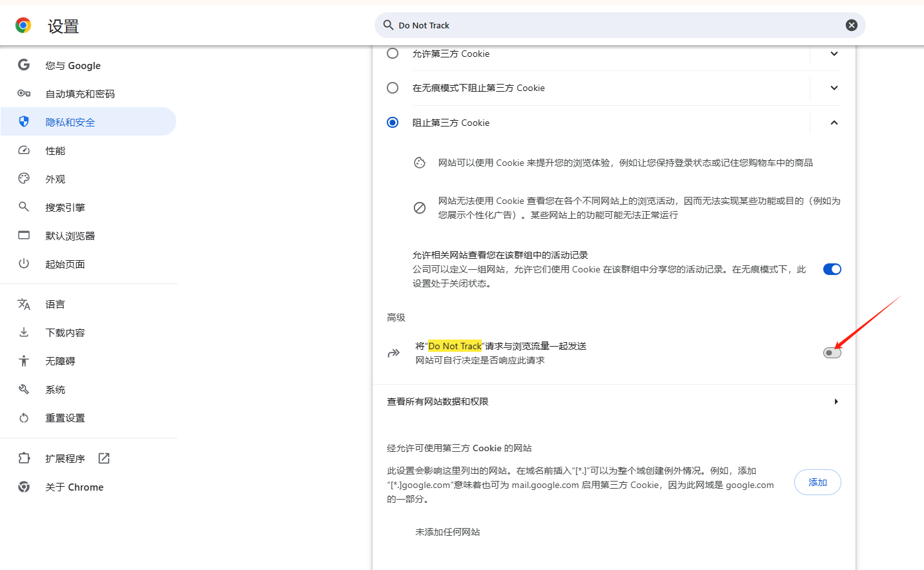Image resolution: width=924 pixels, height=570 pixels.
Task: Click the reset icon for 重置设置
Action: (24, 418)
